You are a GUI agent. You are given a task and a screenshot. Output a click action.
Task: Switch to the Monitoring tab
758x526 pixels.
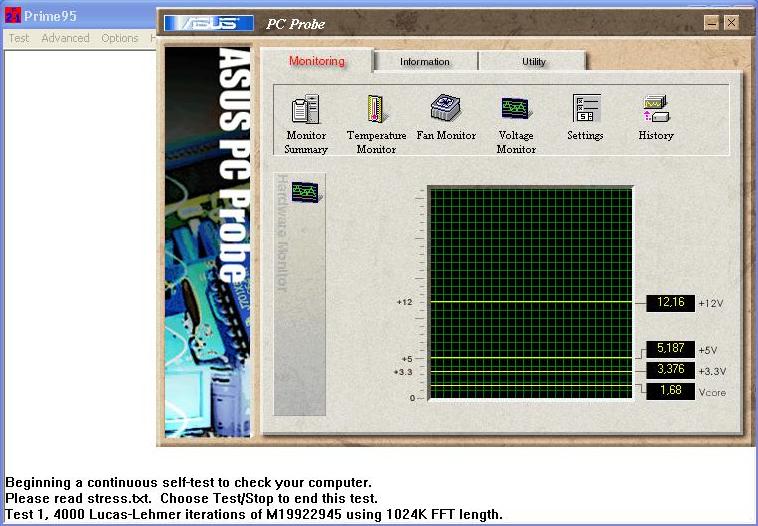(317, 61)
